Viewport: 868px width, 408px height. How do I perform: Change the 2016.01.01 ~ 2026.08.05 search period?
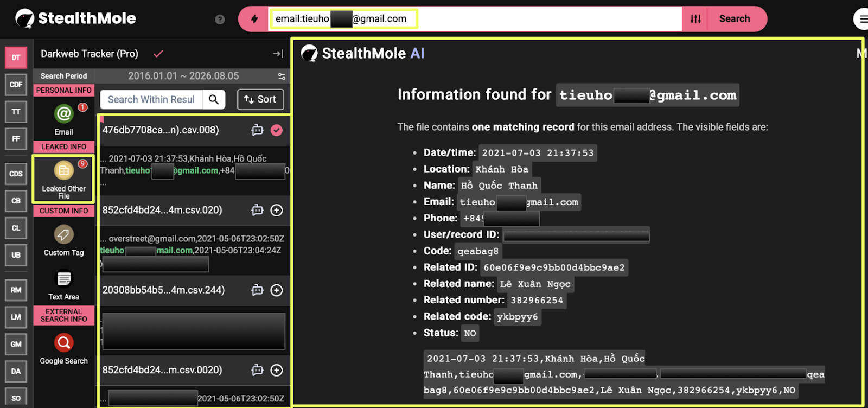point(183,76)
